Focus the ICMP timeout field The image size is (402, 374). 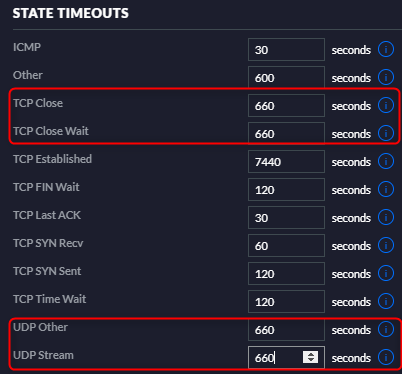(286, 49)
